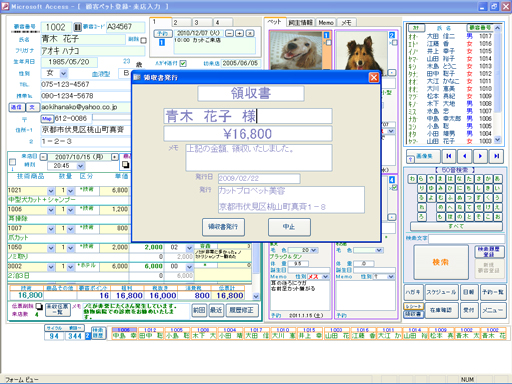The image size is (512, 384).
Task: Open the gender dropdown showing 女
Action: (x=64, y=73)
